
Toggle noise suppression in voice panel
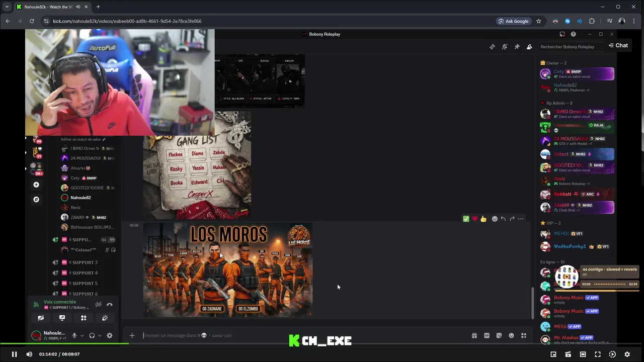coord(98,304)
